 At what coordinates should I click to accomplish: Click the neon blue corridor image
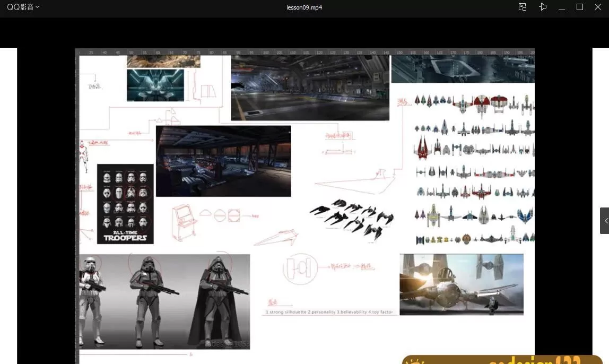(x=155, y=85)
